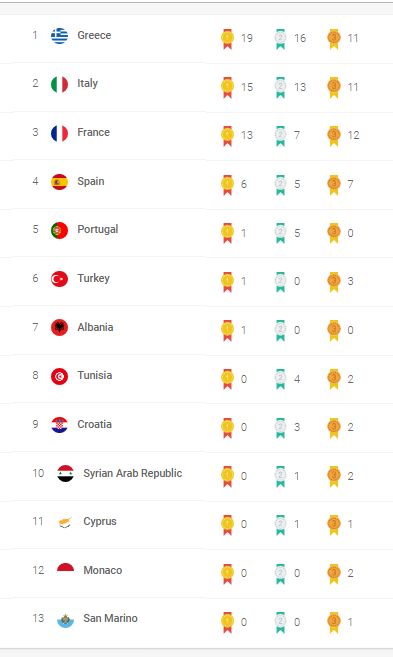Open the Greece country link
Image resolution: width=393 pixels, height=657 pixels.
coord(94,35)
